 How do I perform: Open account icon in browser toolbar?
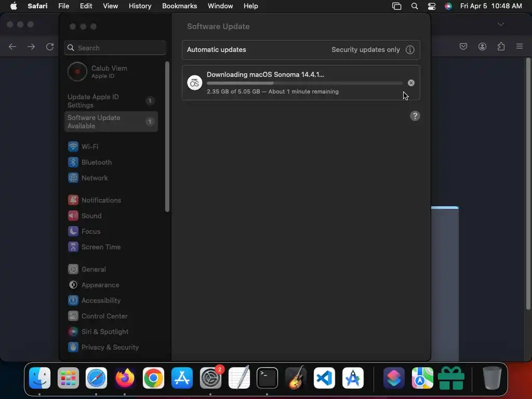point(482,46)
